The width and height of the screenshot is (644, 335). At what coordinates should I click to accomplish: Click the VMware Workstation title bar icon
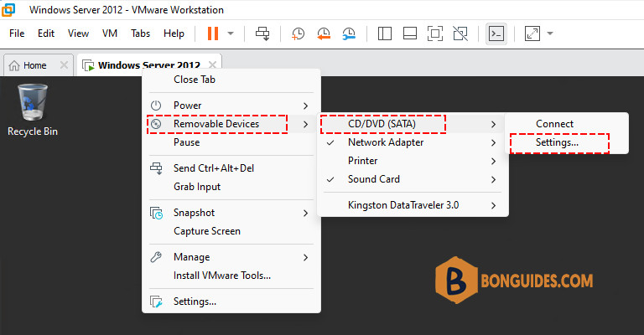[8, 10]
